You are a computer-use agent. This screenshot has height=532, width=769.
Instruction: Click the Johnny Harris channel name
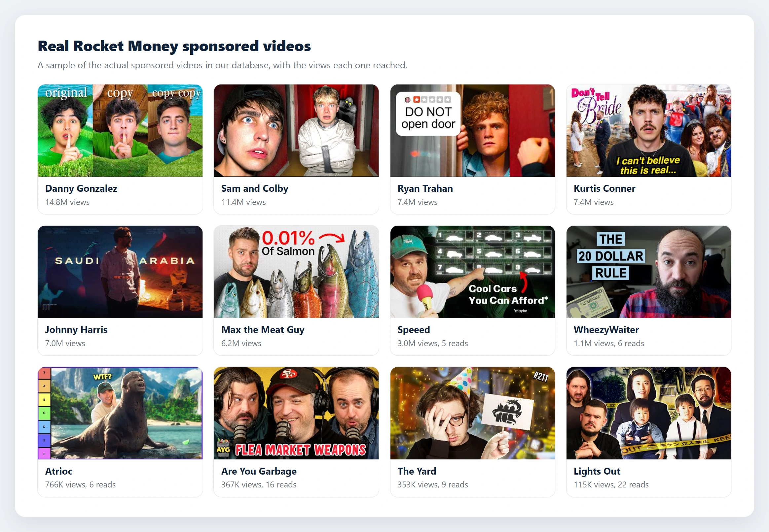coord(76,330)
